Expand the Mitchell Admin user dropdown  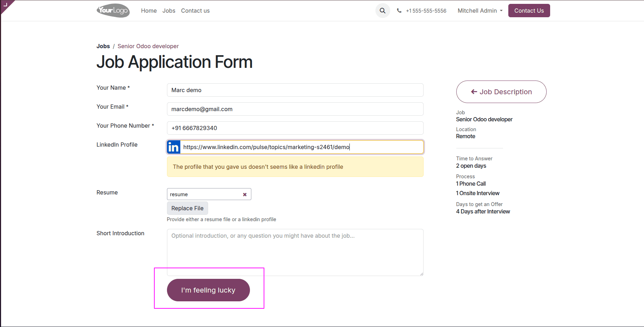coord(480,11)
